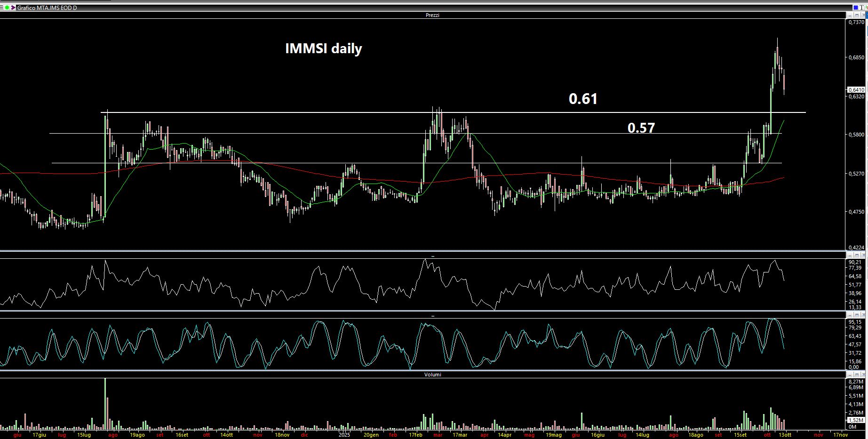The image size is (868, 439).
Task: Select the 'IMMSI daily' text annotation
Action: click(324, 48)
